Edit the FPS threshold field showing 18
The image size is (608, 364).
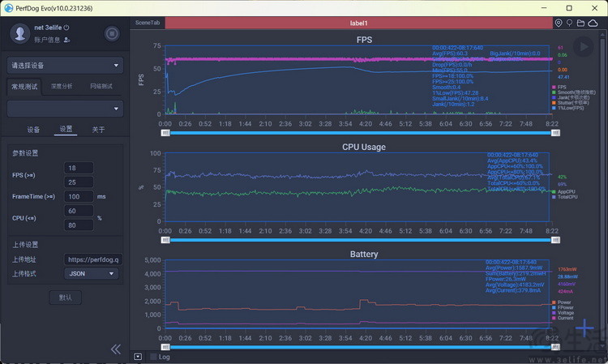coord(79,168)
